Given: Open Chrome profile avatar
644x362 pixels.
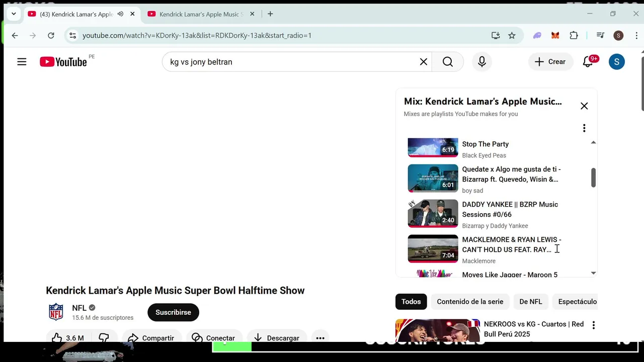Looking at the screenshot, I should pyautogui.click(x=618, y=35).
